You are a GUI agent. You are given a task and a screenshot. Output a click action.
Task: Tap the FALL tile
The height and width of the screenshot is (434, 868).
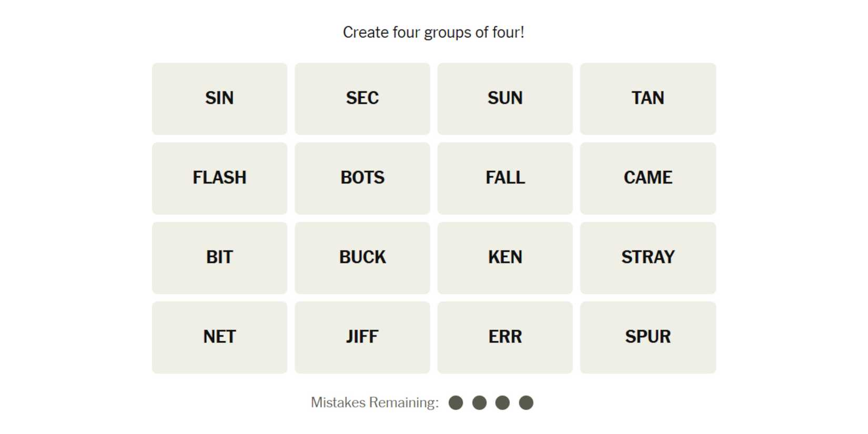tap(504, 178)
